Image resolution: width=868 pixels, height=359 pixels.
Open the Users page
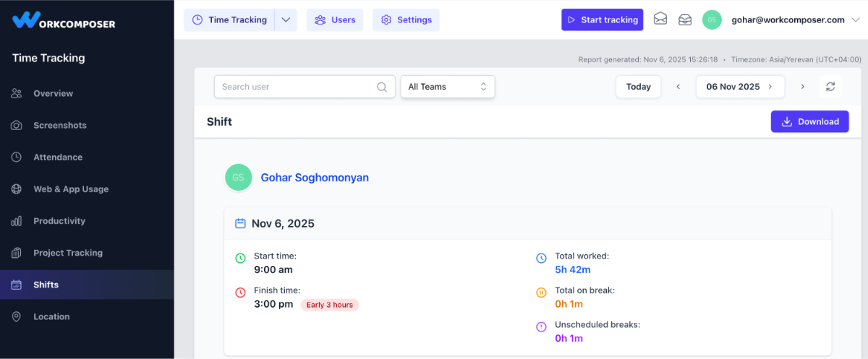pyautogui.click(x=335, y=20)
